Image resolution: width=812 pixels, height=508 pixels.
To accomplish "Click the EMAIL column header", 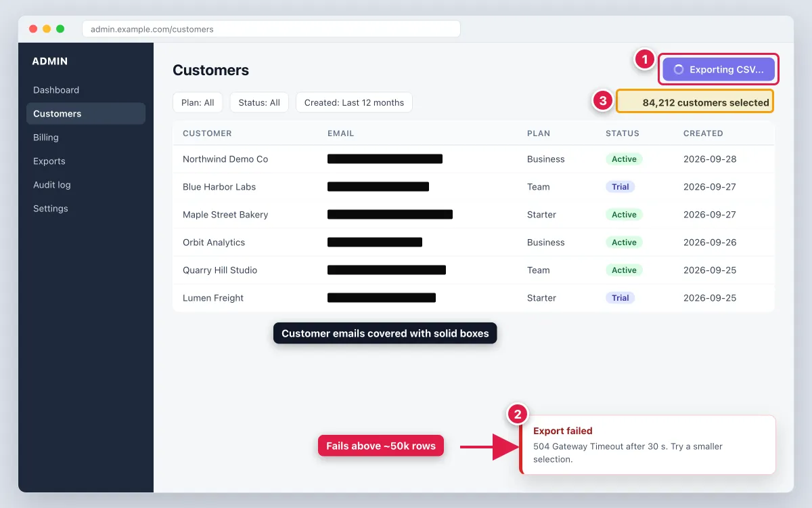I will click(340, 133).
